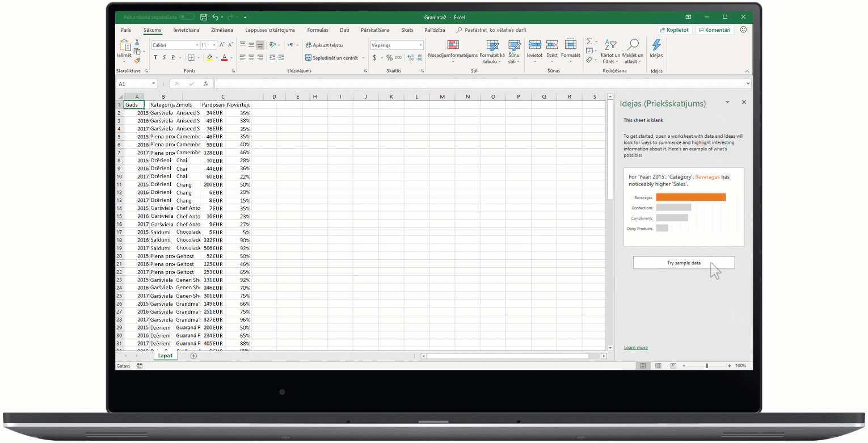Screen dimensions: 868x443
Task: Toggle bottom vertical alignment
Action: [x=260, y=45]
